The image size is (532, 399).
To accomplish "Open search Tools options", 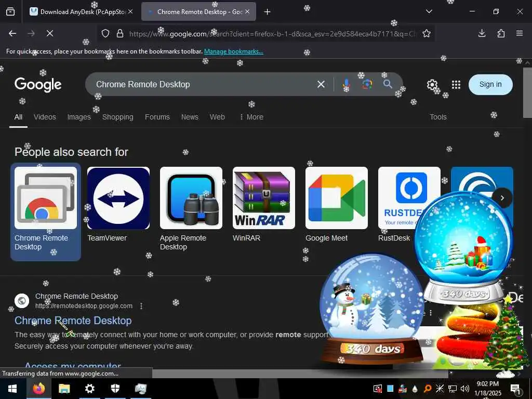I will [438, 117].
